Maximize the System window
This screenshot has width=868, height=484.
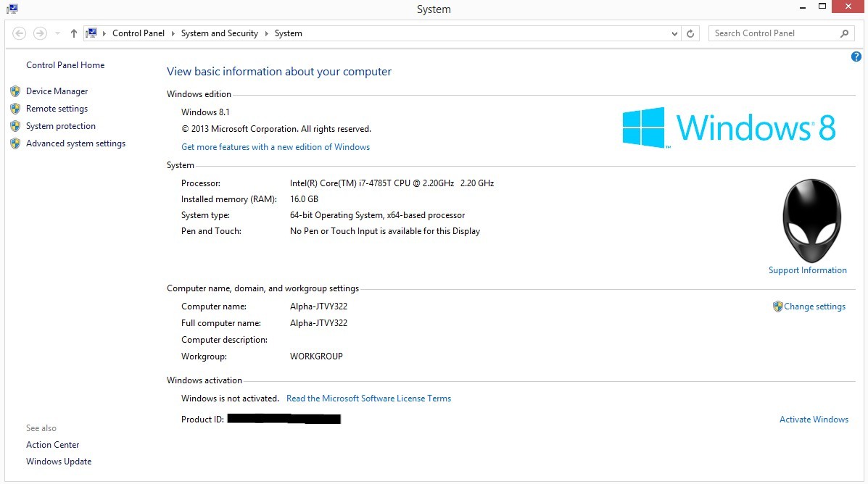[x=822, y=7]
